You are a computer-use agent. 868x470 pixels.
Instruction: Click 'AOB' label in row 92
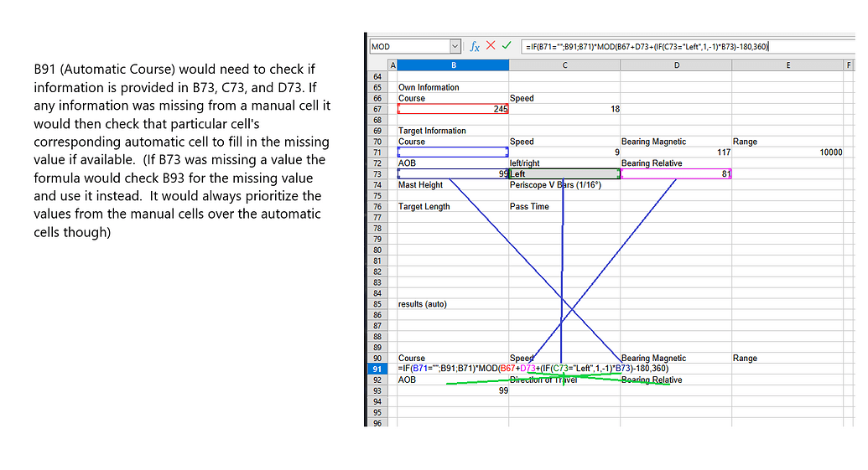click(406, 380)
